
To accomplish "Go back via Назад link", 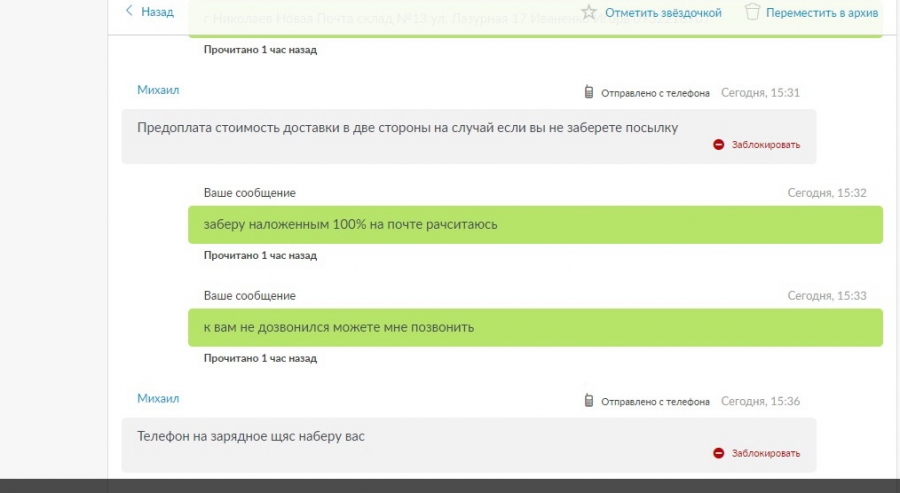I will pyautogui.click(x=157, y=11).
